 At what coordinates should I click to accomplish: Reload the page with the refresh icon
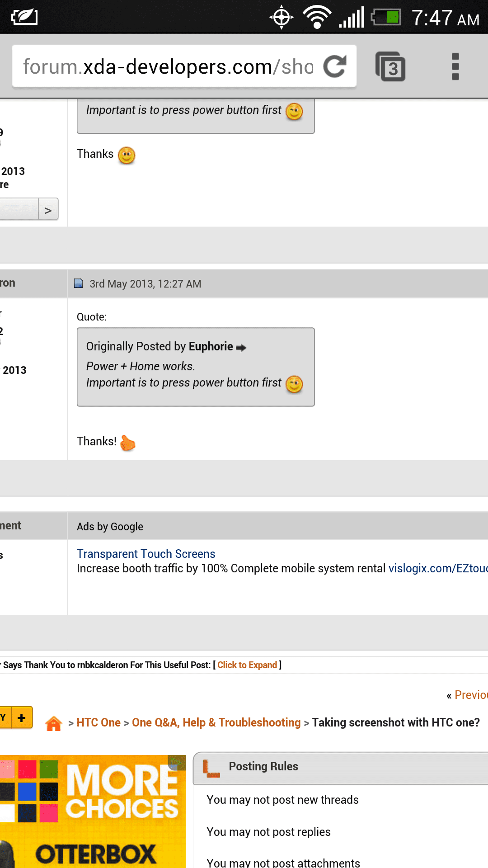335,67
